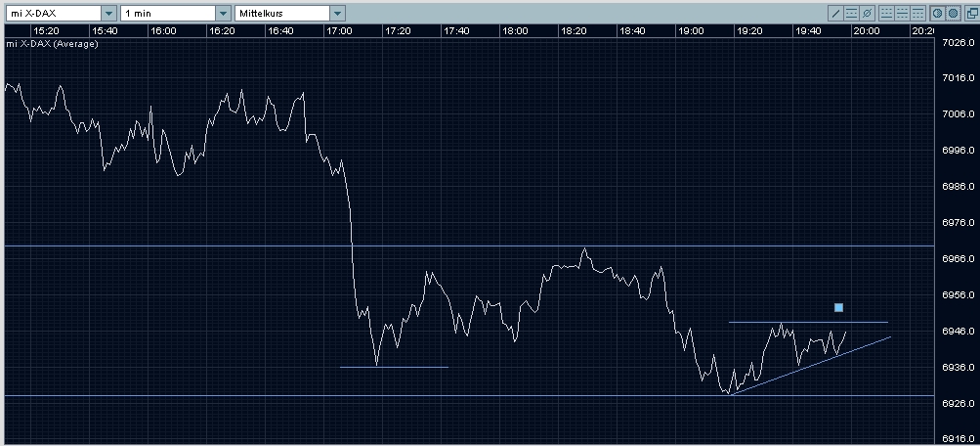
Task: Open the 1 min interval dropdown arrow
Action: (x=224, y=13)
